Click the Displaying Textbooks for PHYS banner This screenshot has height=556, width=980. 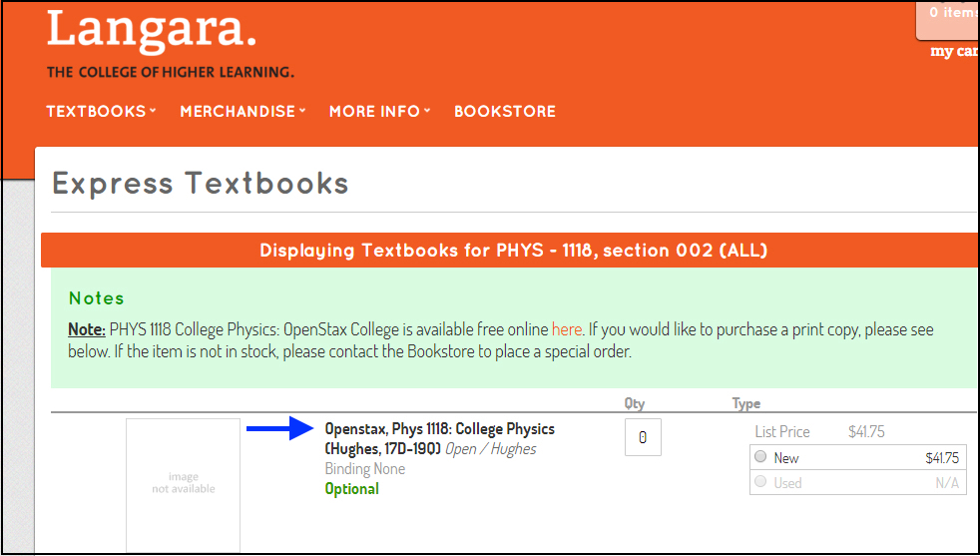[510, 251]
